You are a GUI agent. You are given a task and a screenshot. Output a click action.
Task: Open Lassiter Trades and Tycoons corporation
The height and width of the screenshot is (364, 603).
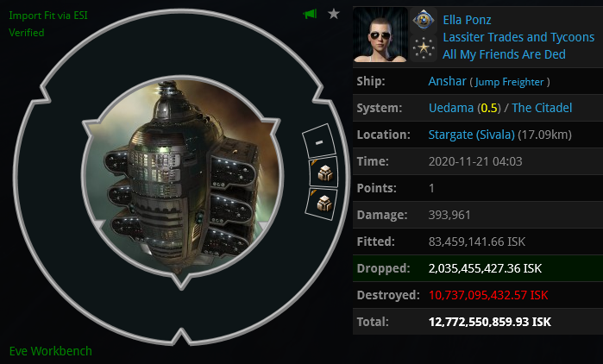coord(518,37)
